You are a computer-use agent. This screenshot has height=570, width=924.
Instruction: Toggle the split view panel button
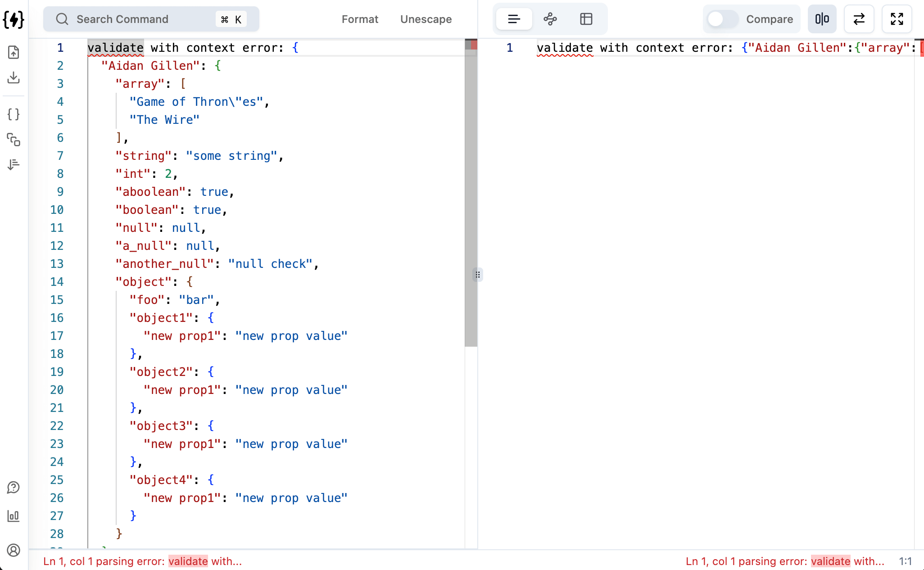tap(822, 19)
